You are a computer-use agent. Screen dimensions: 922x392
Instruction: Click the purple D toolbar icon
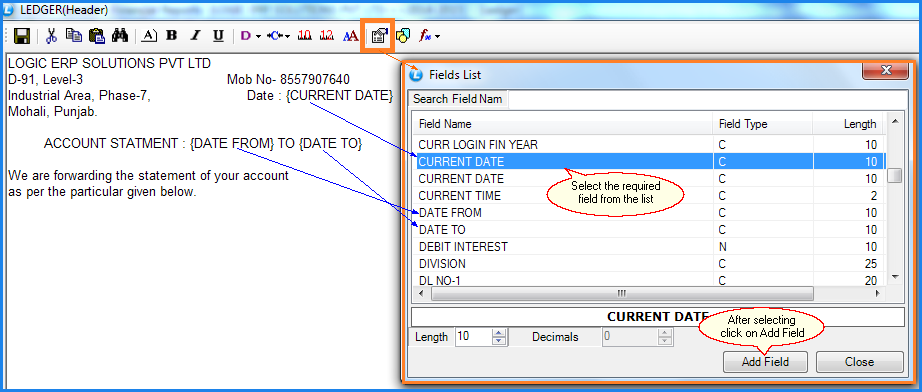246,36
